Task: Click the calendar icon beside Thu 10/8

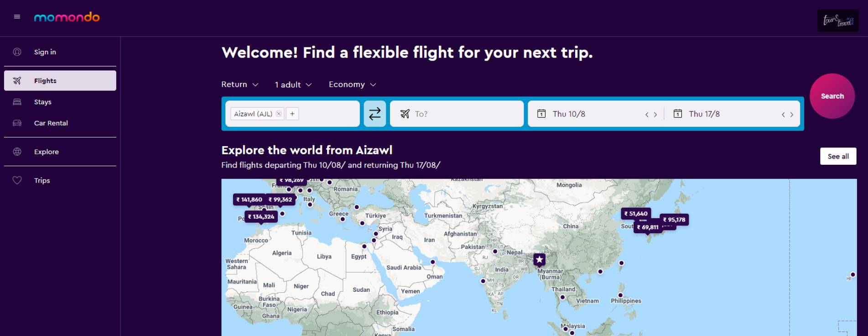Action: (x=541, y=114)
